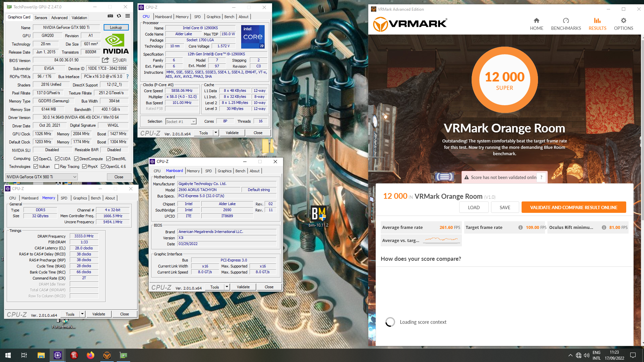Click the ENG INTL language indicator
Screen dimensions: 644x362
click(596, 355)
